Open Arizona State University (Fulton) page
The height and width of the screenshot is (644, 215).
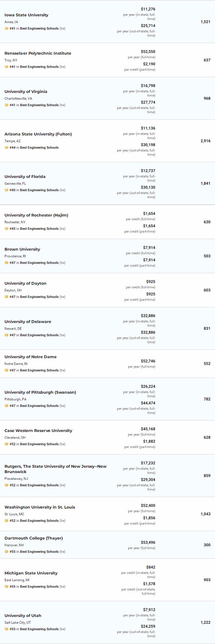click(38, 134)
